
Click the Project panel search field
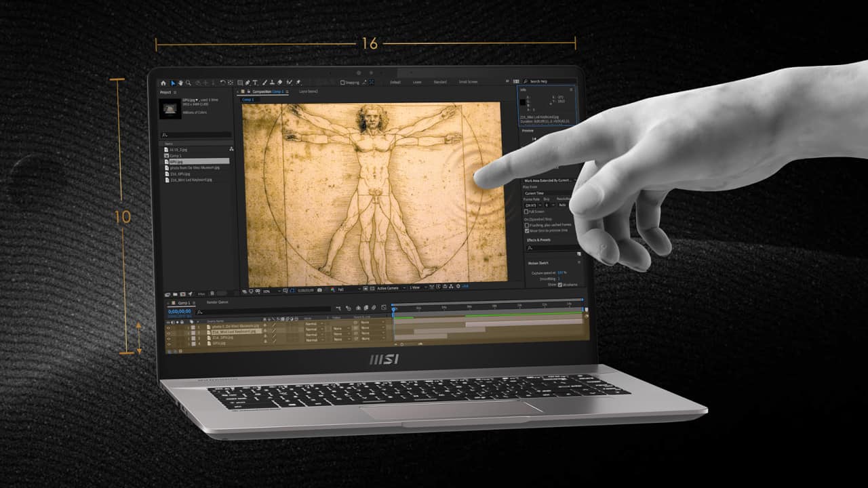tap(197, 135)
